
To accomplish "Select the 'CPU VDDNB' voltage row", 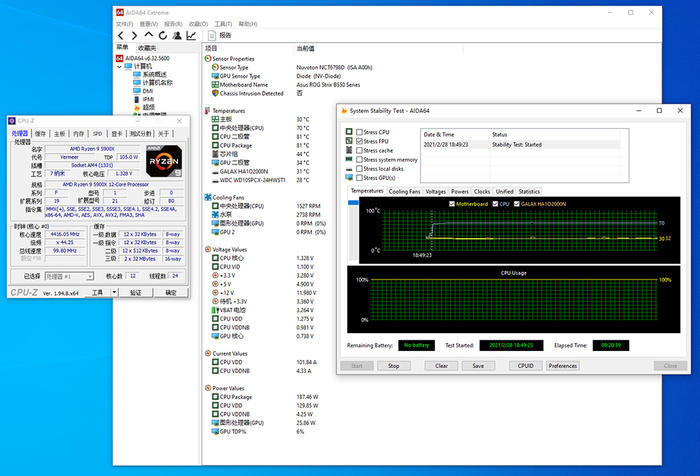I will tap(262, 327).
